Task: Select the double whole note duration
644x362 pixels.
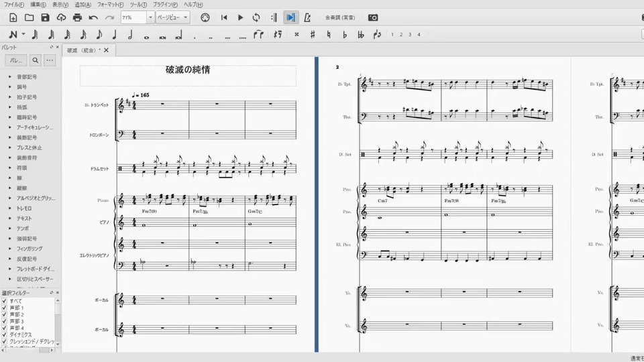Action: [x=162, y=37]
